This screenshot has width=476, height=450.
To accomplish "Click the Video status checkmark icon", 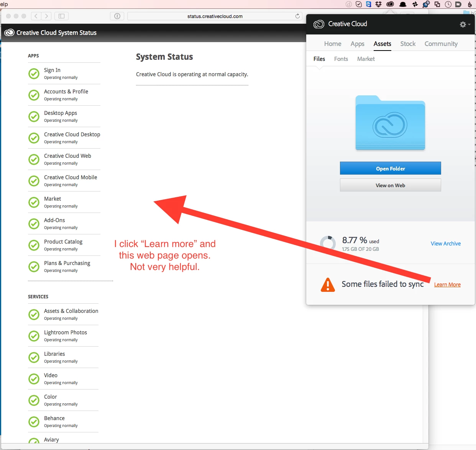I will 34,379.
